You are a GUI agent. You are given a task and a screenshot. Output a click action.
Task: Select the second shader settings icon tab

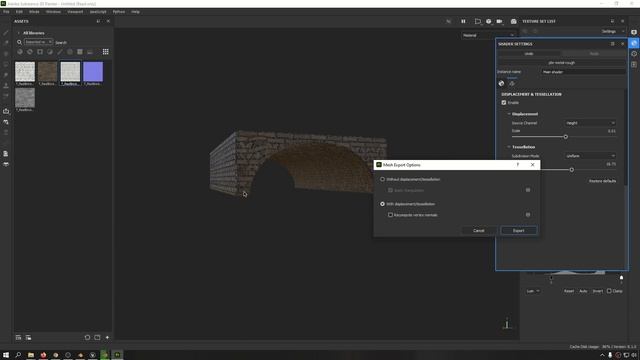click(512, 83)
